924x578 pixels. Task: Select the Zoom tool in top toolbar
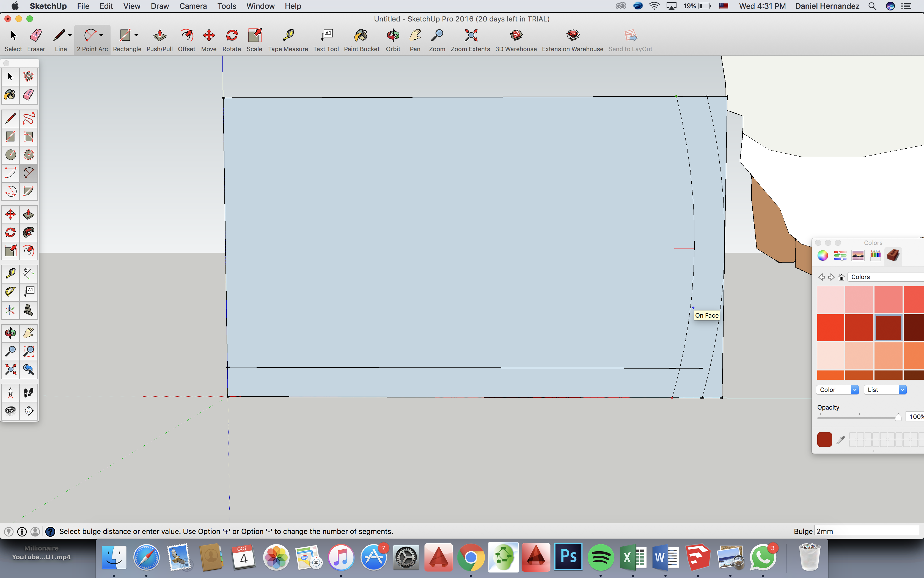(437, 40)
